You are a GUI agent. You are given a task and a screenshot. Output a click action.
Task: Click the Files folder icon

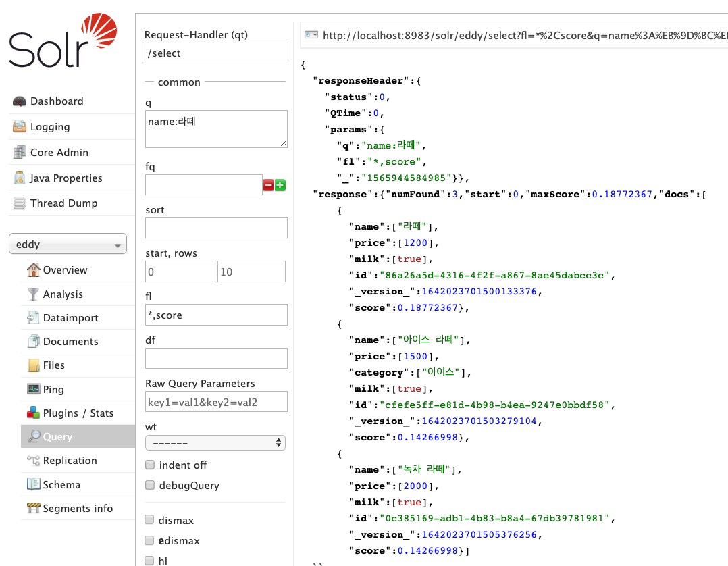pos(34,365)
